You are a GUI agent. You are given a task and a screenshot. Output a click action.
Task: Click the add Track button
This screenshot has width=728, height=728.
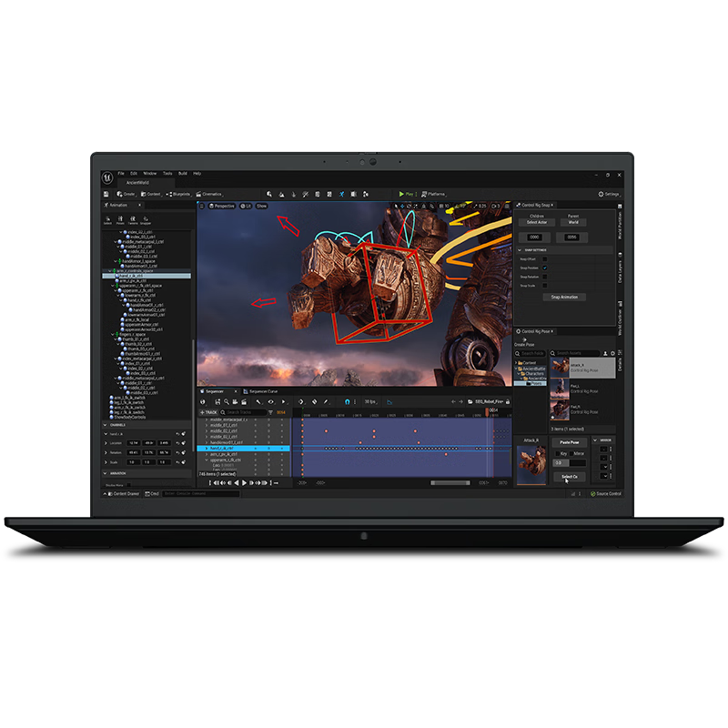coord(208,412)
